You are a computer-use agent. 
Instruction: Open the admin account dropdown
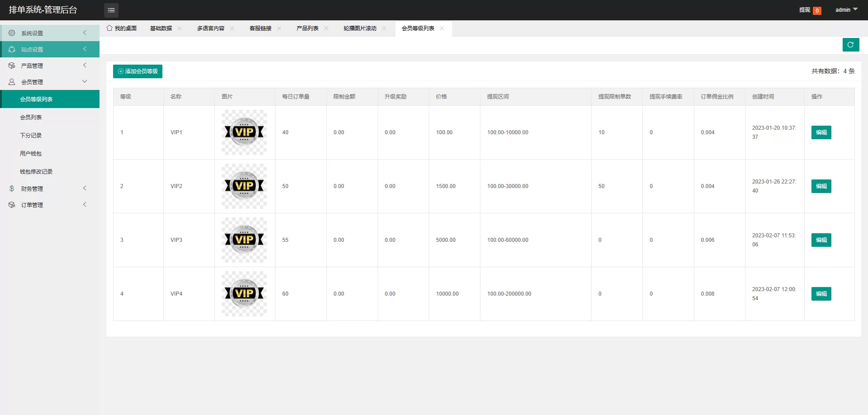coord(846,10)
